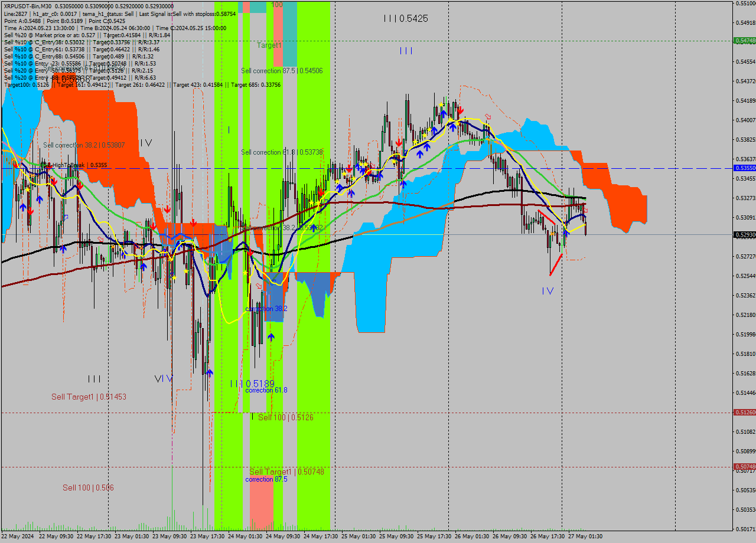Click the '22 May 2024' time axis label
756x543 pixels.
18,537
